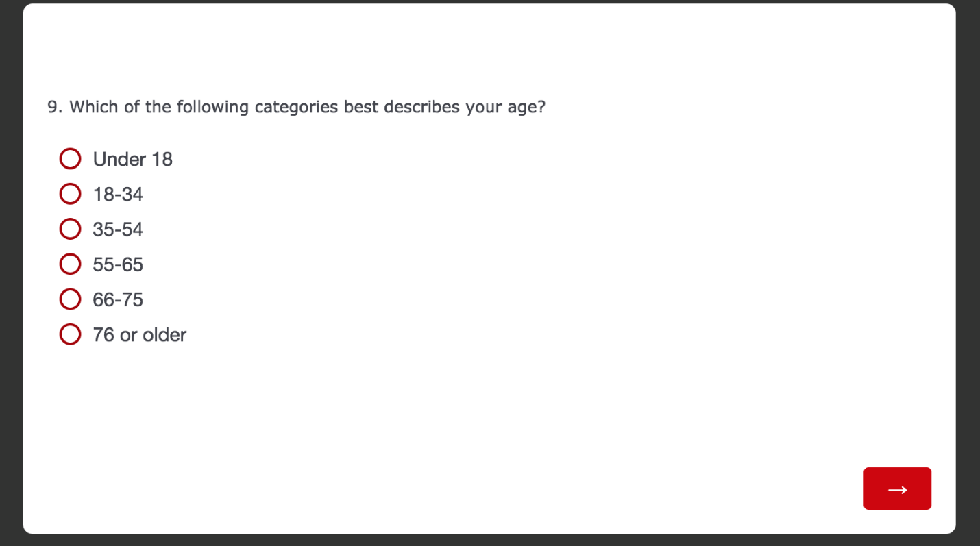Click the "35-54" option label text
Viewport: 980px width, 546px height.
pyautogui.click(x=118, y=229)
